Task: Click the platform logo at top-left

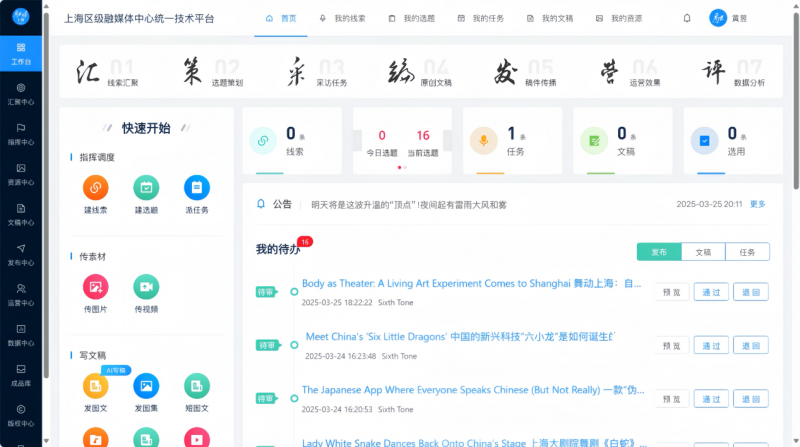Action: coord(21,16)
